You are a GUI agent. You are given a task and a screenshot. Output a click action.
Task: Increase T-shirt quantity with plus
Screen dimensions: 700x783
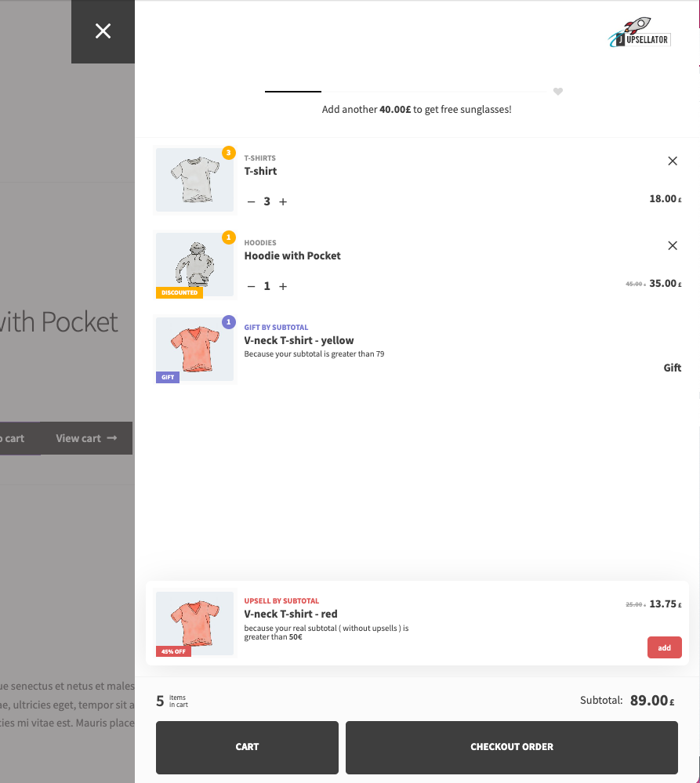283,202
